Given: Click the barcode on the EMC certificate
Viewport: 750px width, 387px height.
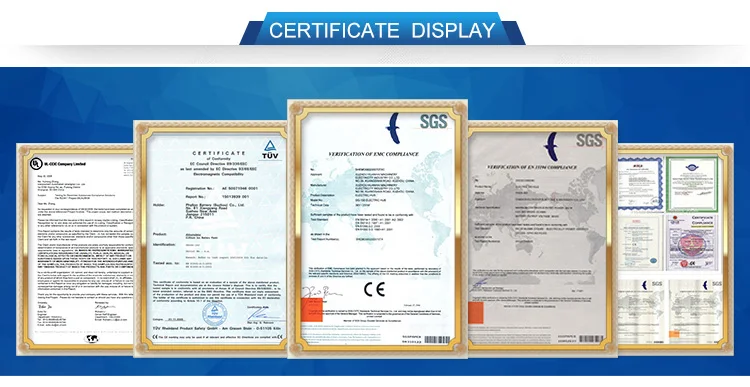Looking at the screenshot, I should pyautogui.click(x=437, y=340).
